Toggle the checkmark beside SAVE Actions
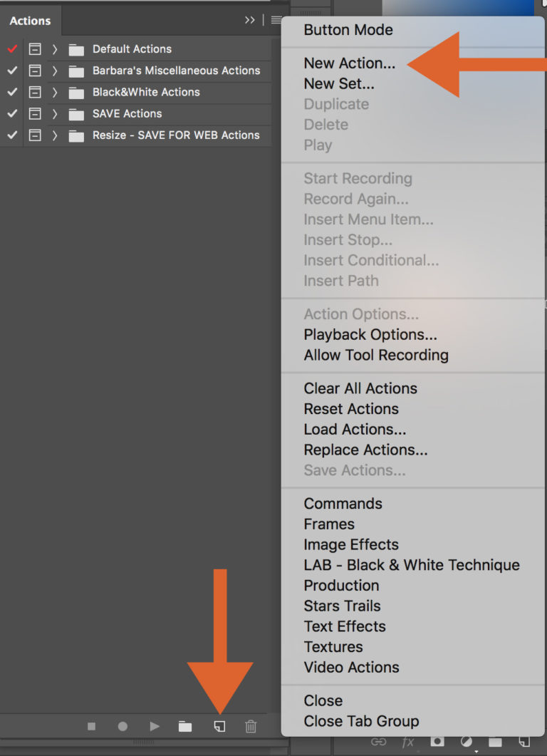Viewport: 547px width, 756px height. 11,113
